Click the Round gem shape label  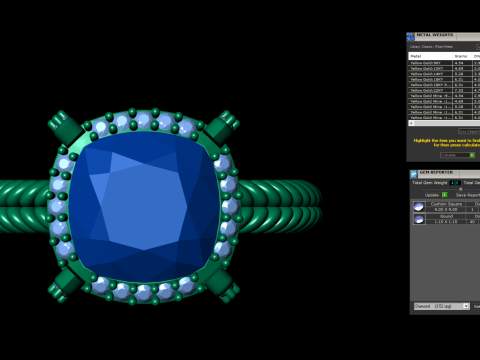click(x=446, y=216)
